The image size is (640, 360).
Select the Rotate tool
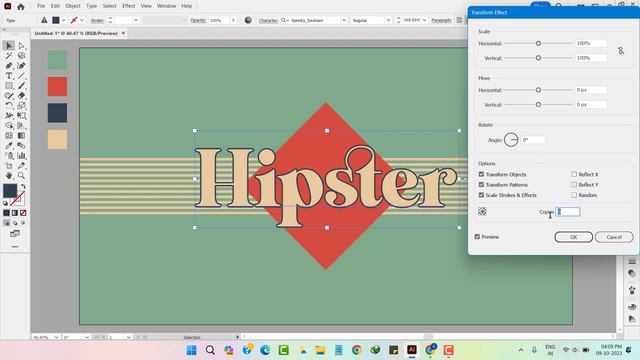click(x=9, y=106)
